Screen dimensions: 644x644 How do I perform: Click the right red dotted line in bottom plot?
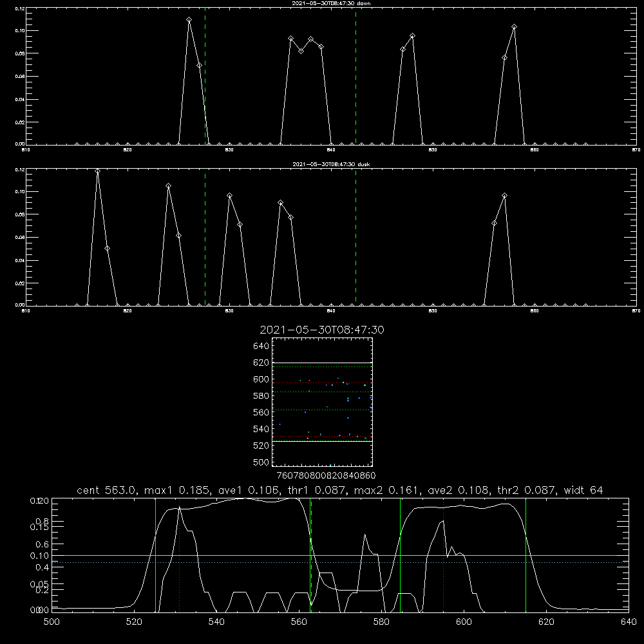click(444, 555)
